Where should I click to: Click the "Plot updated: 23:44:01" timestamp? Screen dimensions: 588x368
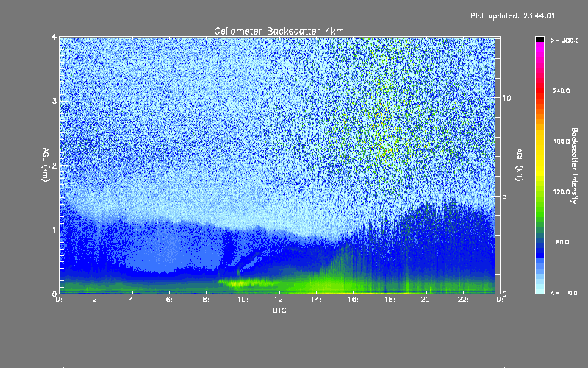pos(512,15)
